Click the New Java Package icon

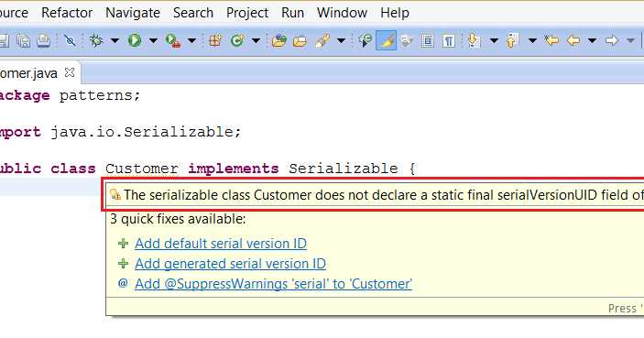215,40
